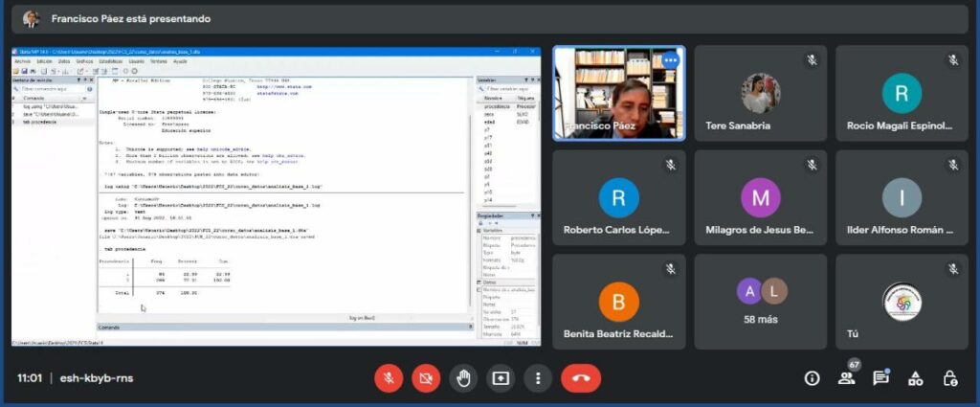This screenshot has height=407, width=980.
Task: Click in history filter commands field
Action: coord(54,89)
